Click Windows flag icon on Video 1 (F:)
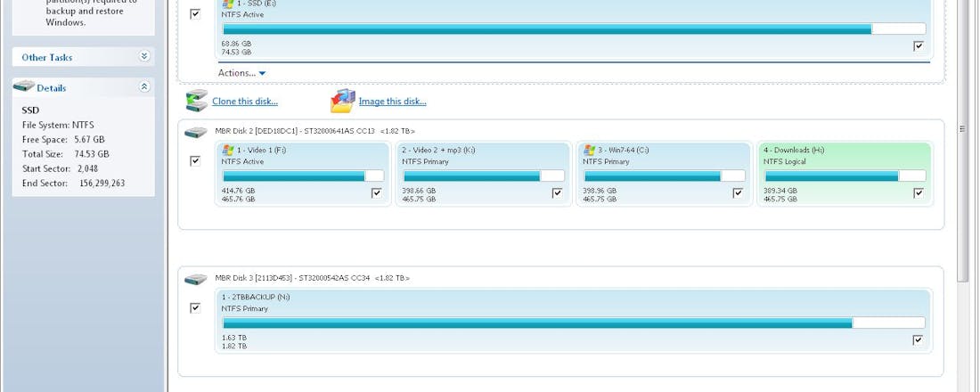The image size is (980, 392). (x=228, y=151)
